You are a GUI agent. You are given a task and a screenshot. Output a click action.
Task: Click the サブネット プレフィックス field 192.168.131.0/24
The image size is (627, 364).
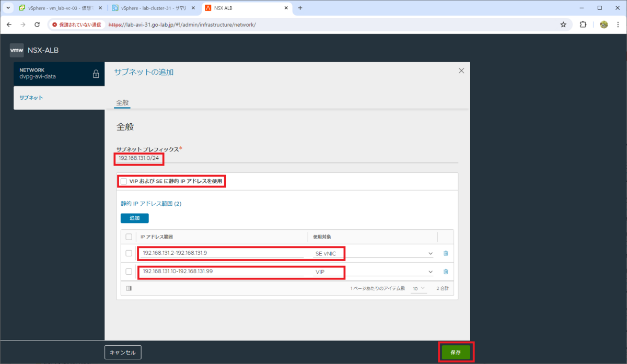[x=286, y=158]
